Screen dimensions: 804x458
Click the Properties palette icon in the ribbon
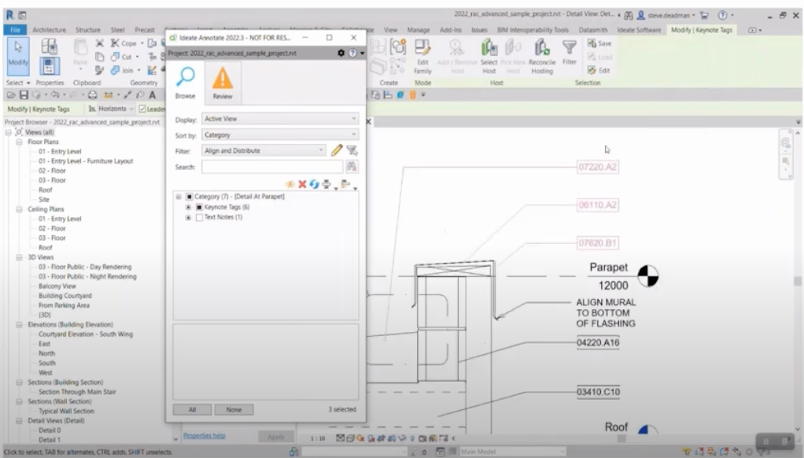click(x=49, y=67)
